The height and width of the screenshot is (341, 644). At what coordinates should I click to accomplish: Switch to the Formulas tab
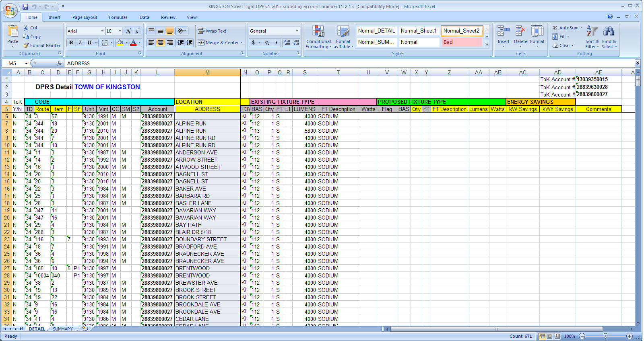click(x=118, y=17)
